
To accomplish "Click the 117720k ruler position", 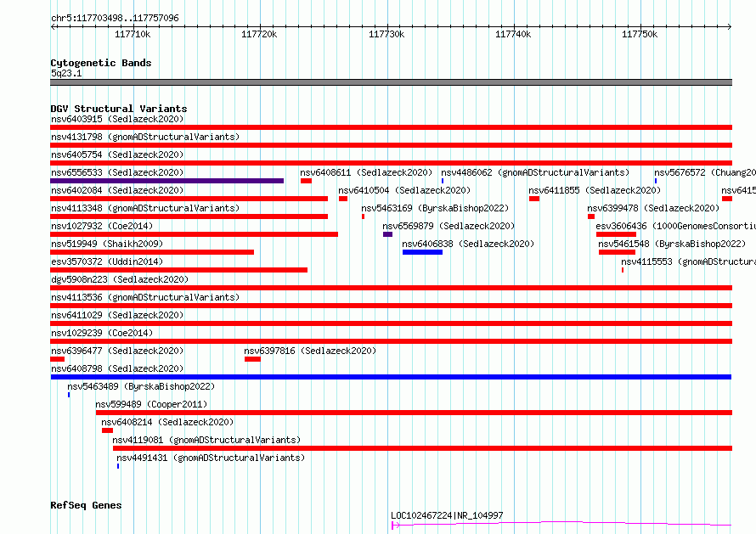I will coord(259,34).
